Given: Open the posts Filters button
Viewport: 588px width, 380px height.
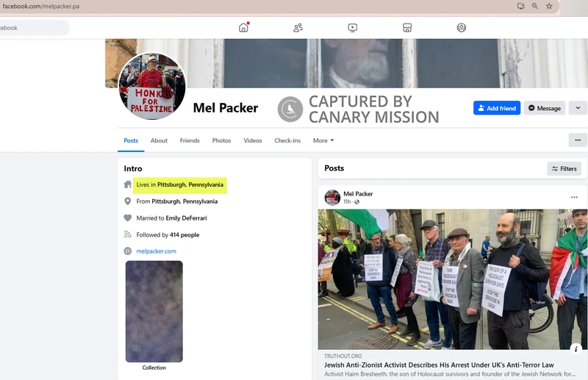Looking at the screenshot, I should click(x=564, y=169).
